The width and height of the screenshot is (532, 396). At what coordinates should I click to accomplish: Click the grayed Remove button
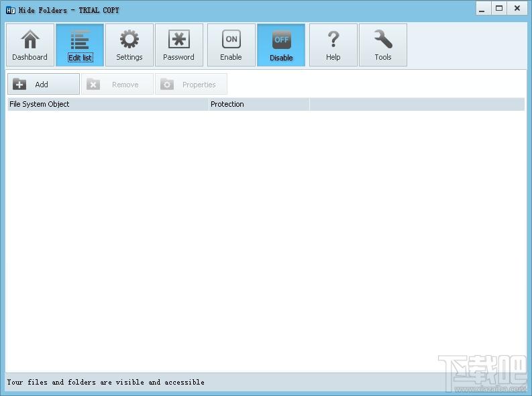[117, 84]
